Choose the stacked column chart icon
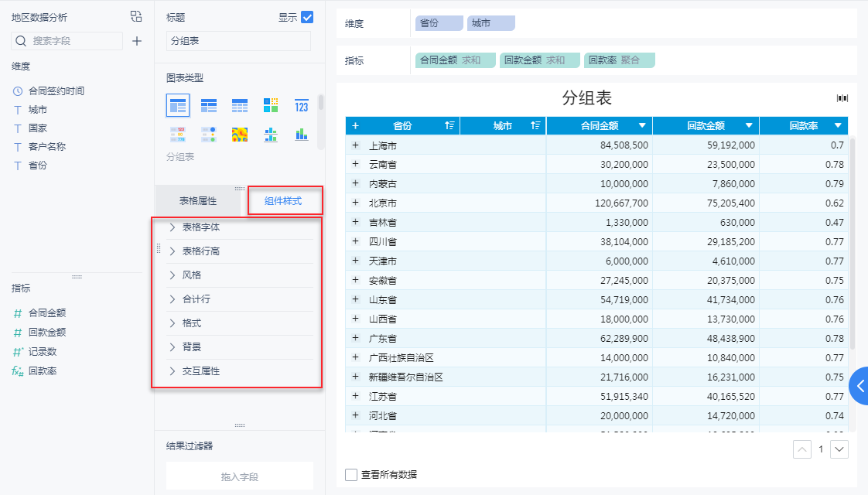The height and width of the screenshot is (495, 868). tap(301, 135)
